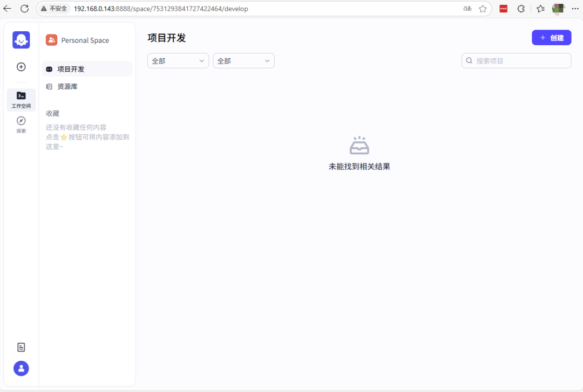Select 资源库 in the side menu
The width and height of the screenshot is (583, 392).
click(x=87, y=87)
